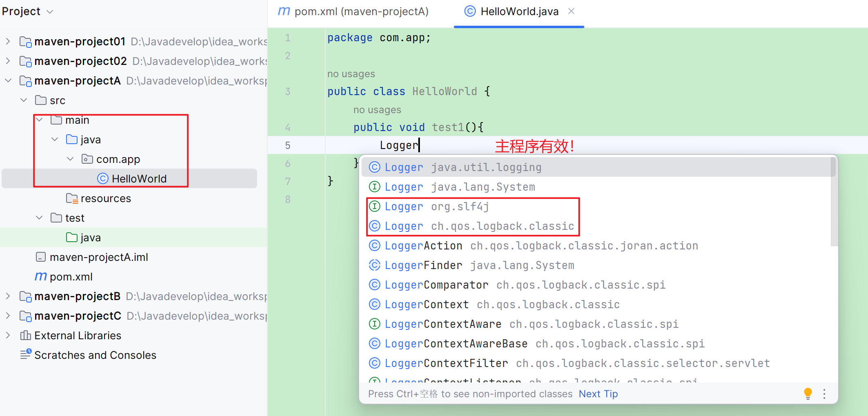Select the maven-projectA.iml file icon
Image resolution: width=868 pixels, height=416 pixels.
[x=41, y=257]
